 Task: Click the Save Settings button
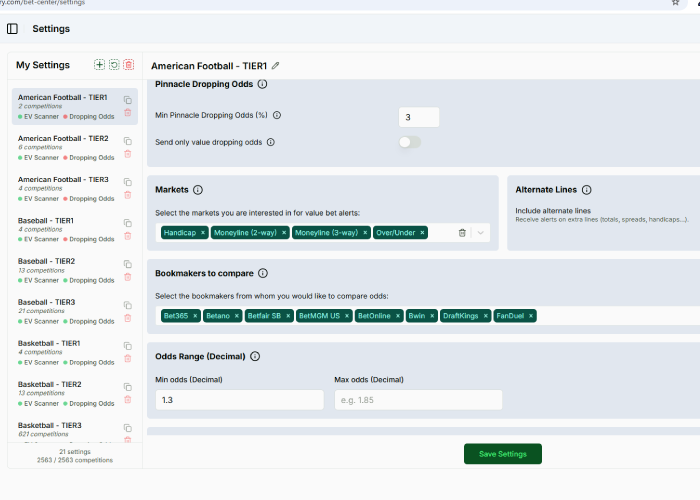pyautogui.click(x=503, y=454)
